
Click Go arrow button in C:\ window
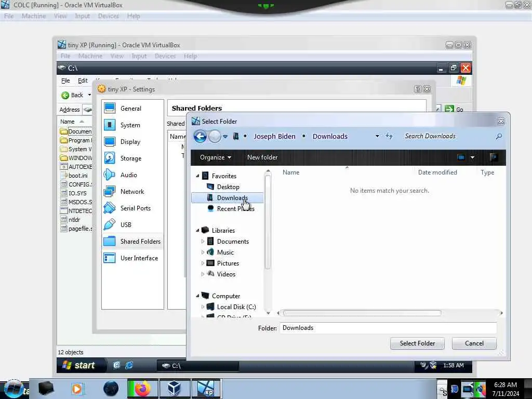[449, 109]
